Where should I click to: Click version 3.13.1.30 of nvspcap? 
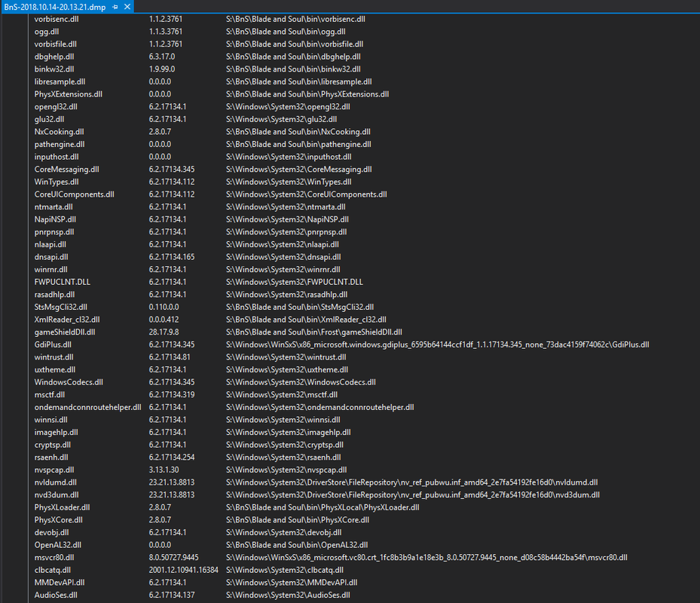[164, 470]
